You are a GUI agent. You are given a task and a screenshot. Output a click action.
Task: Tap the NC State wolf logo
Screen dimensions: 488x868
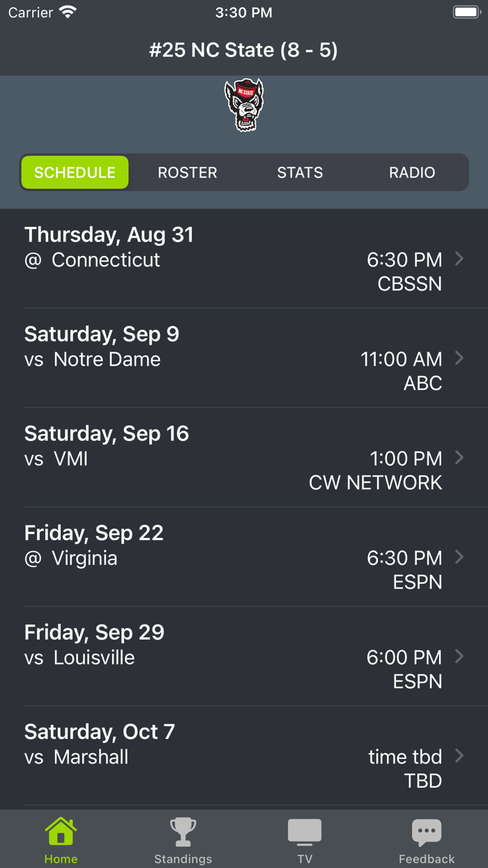click(x=244, y=105)
